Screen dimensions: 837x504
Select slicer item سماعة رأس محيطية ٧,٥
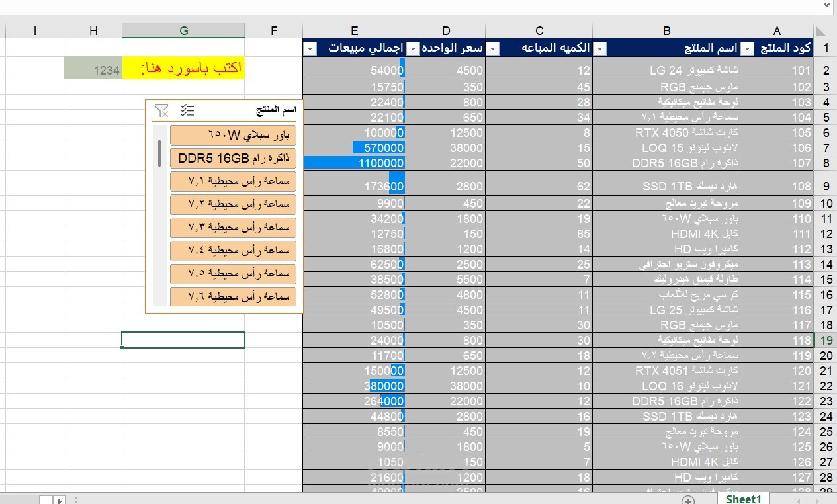(x=233, y=274)
